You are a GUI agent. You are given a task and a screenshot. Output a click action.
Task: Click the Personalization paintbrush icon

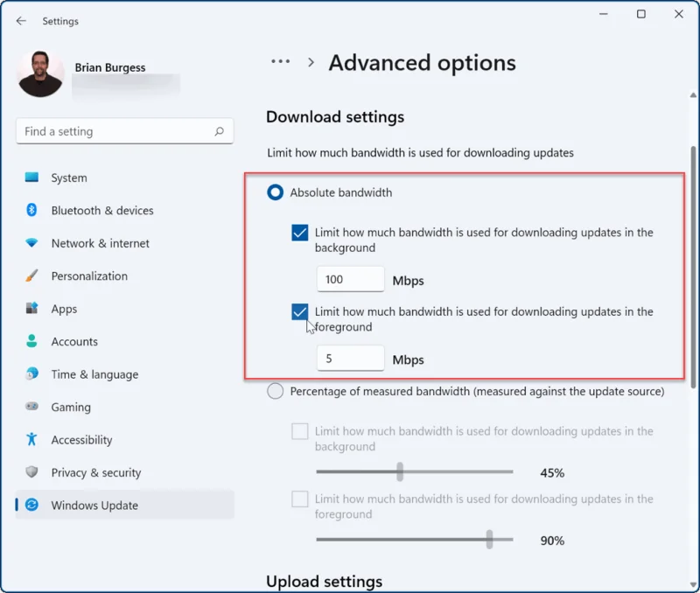pos(31,276)
